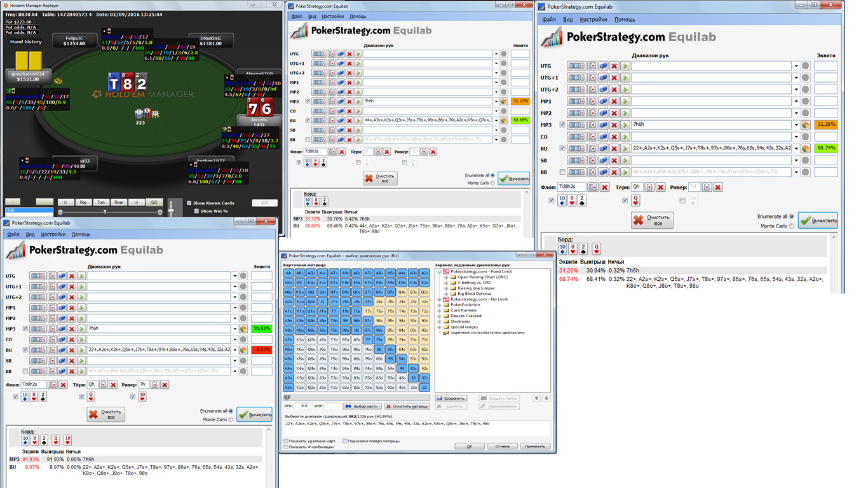Expand Card Runners folder in range tree
Viewport: 868px width, 488px height.
coord(439,310)
